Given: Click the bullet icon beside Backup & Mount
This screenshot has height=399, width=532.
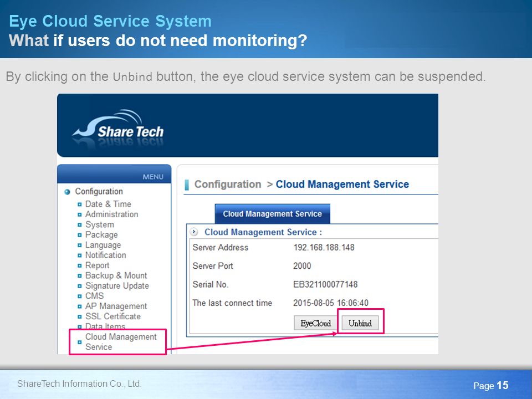Looking at the screenshot, I should coord(79,275).
